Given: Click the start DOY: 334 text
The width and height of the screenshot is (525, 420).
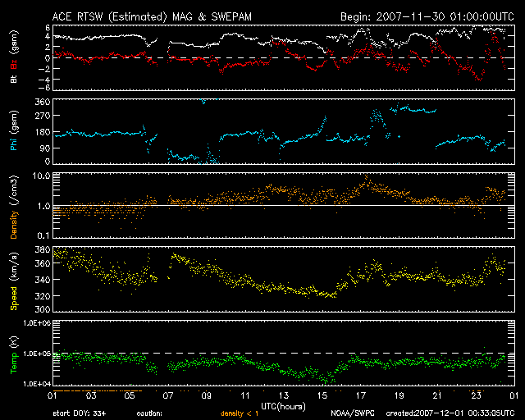Looking at the screenshot, I should 80,413.
